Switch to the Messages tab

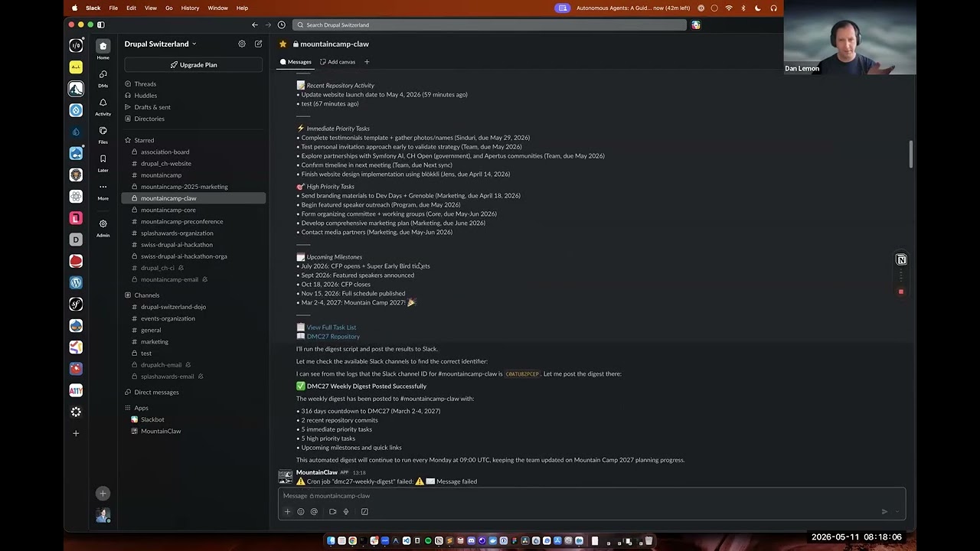(x=296, y=62)
